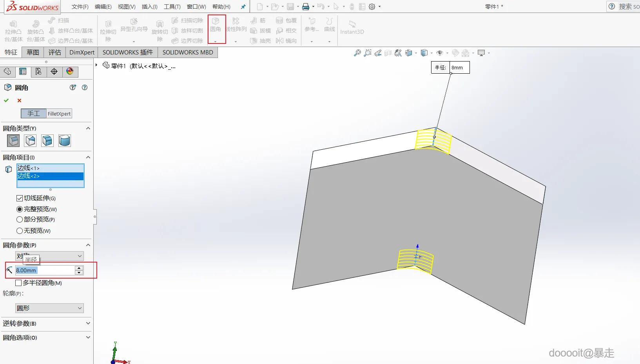This screenshot has width=640, height=364.
Task: Cancel the fillet with the red X
Action: [19, 101]
